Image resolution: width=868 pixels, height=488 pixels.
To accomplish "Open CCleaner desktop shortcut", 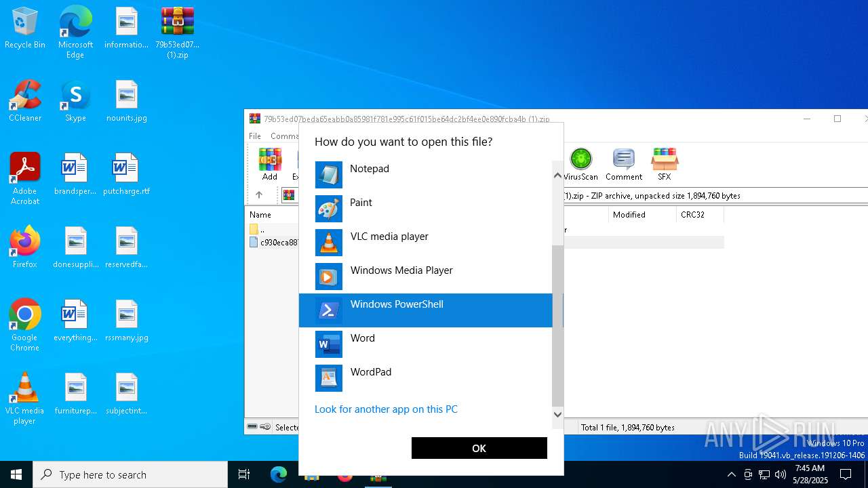I will coord(25,102).
